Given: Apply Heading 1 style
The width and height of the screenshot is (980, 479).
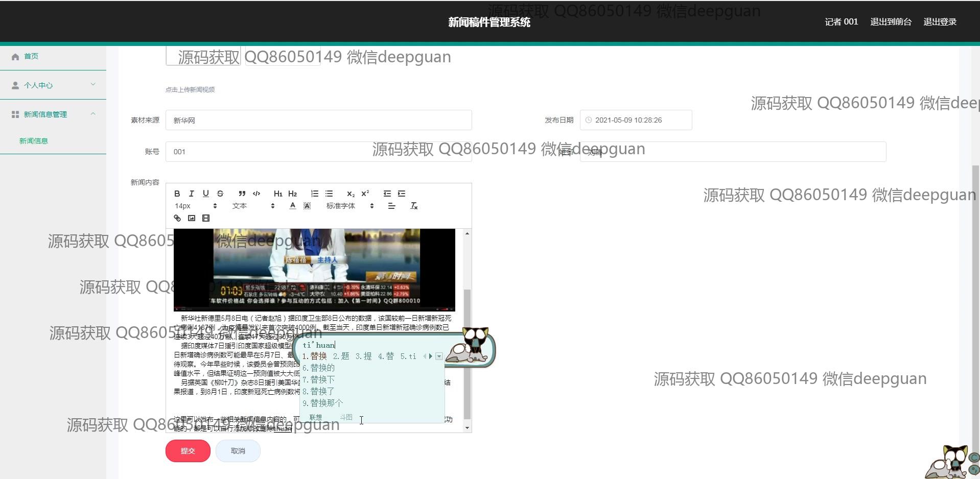Looking at the screenshot, I should point(278,194).
